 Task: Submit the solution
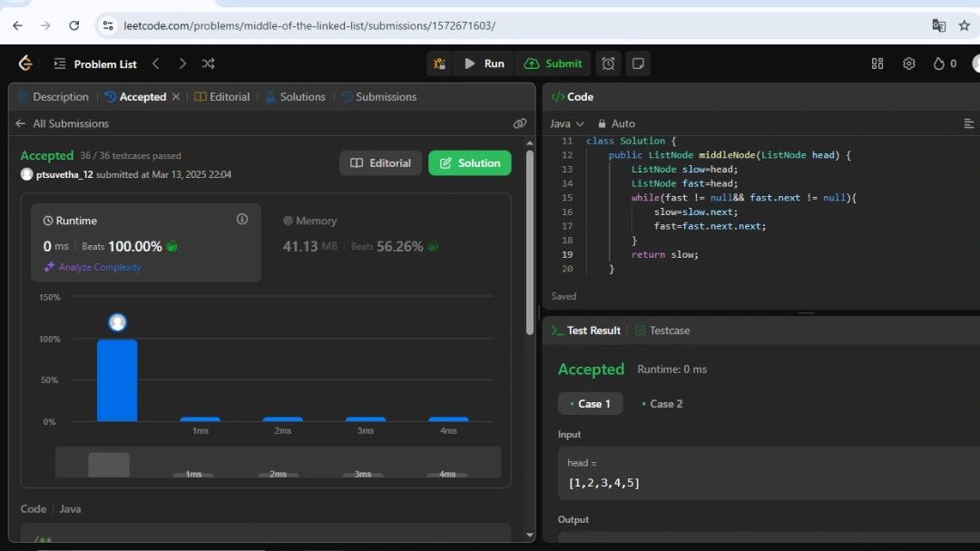click(x=554, y=64)
